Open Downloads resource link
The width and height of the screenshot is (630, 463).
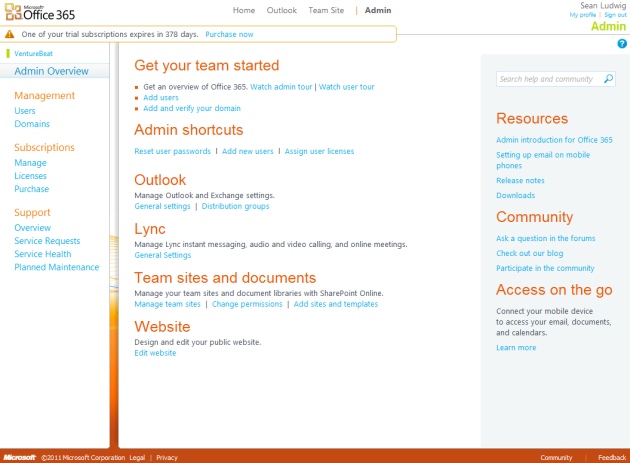pos(515,195)
